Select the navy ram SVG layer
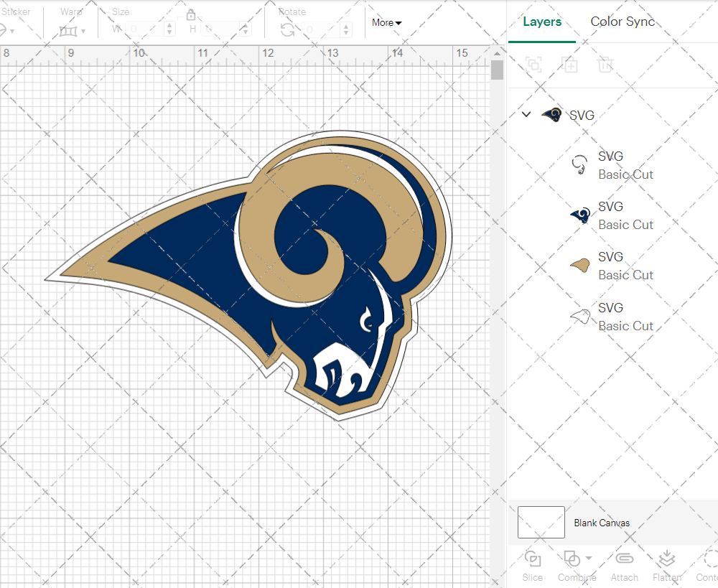The width and height of the screenshot is (718, 588). (x=612, y=215)
